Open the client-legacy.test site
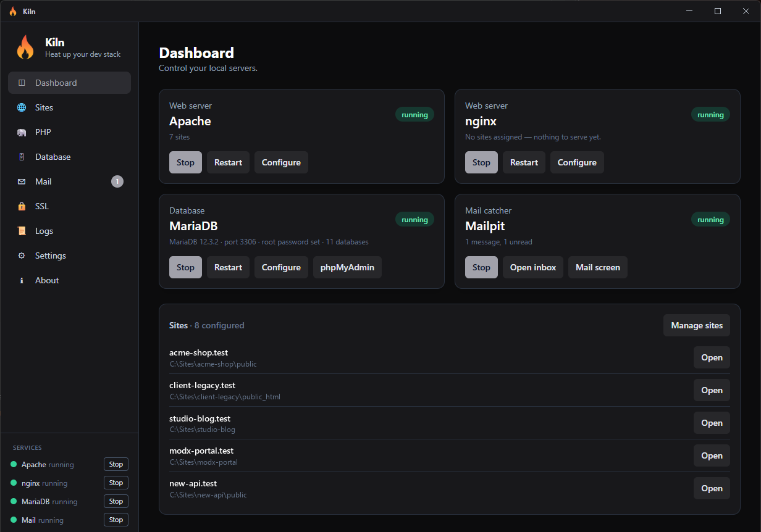 [712, 390]
